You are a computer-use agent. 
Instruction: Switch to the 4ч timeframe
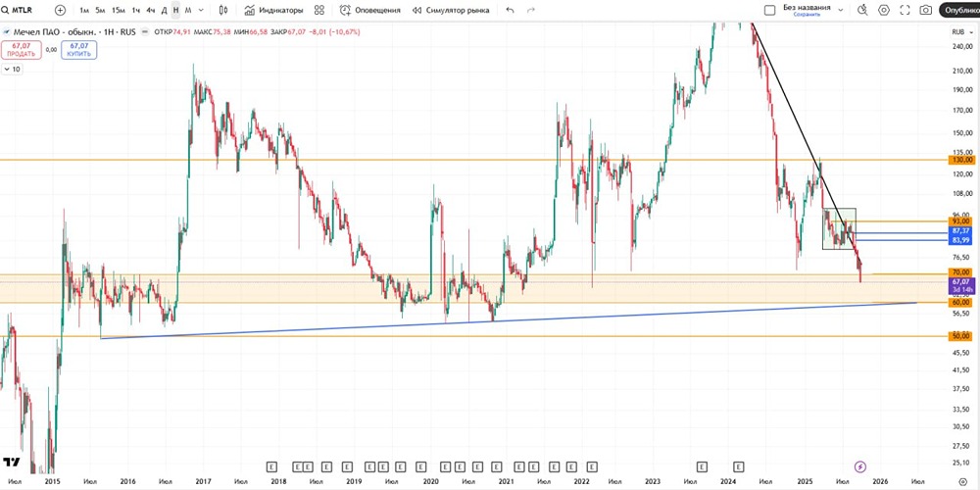(151, 10)
